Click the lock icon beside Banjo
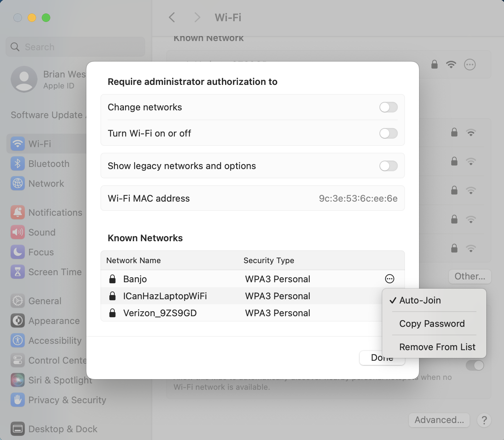 click(x=112, y=279)
